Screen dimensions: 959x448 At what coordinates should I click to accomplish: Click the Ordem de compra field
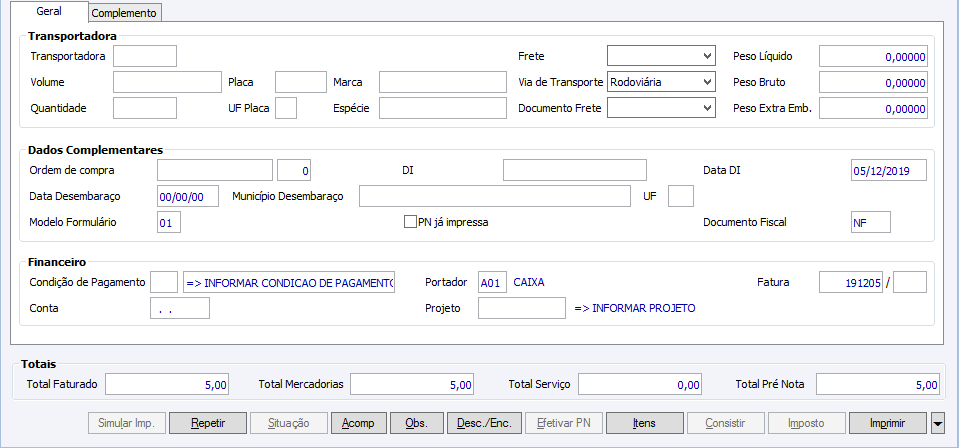pyautogui.click(x=215, y=170)
